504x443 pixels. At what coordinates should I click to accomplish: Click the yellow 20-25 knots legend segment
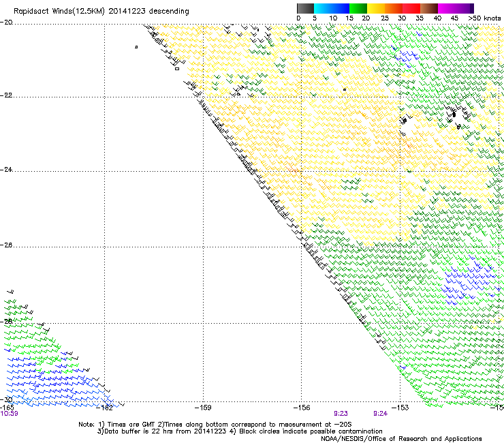(x=376, y=8)
